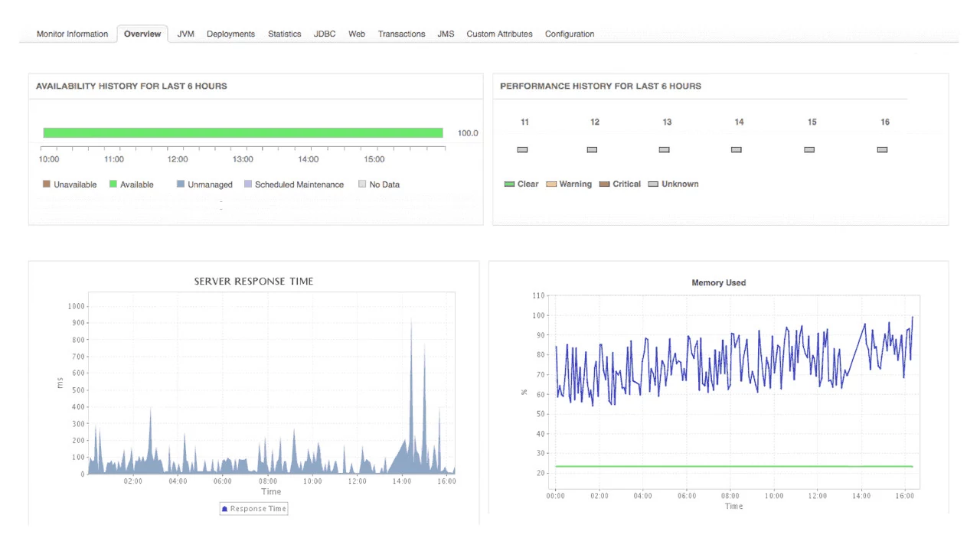Open the JDBC tab

point(325,34)
